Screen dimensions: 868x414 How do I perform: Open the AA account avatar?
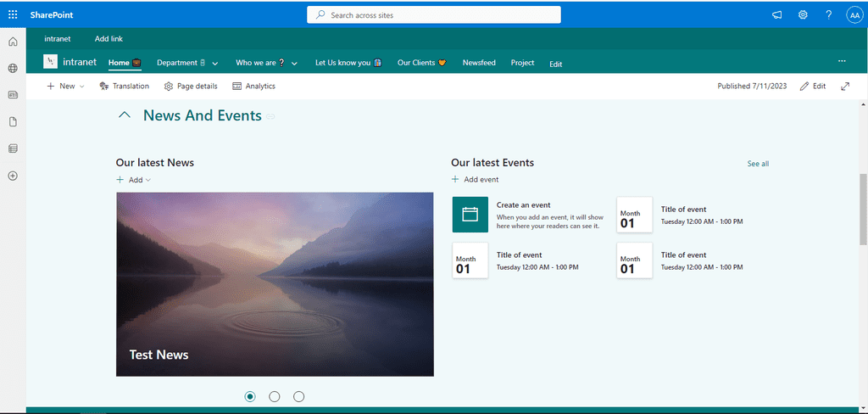tap(854, 15)
